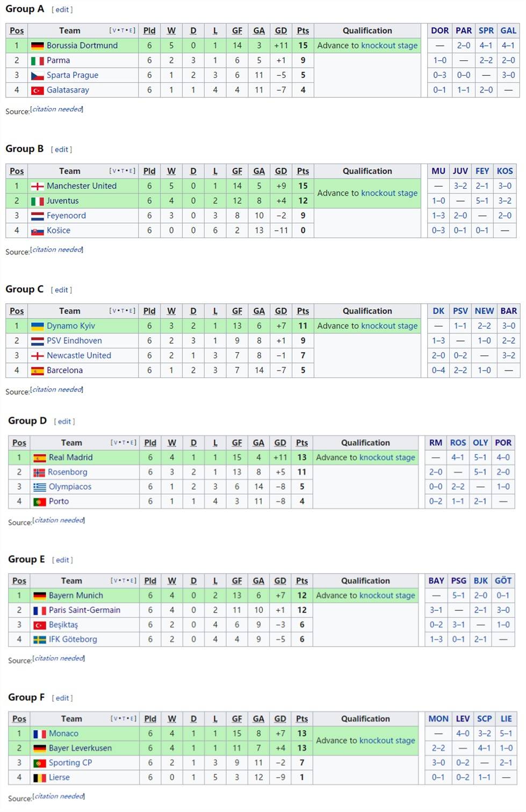The width and height of the screenshot is (526, 812).
Task: Select the JUV column header in Group B
Action: coord(460,171)
